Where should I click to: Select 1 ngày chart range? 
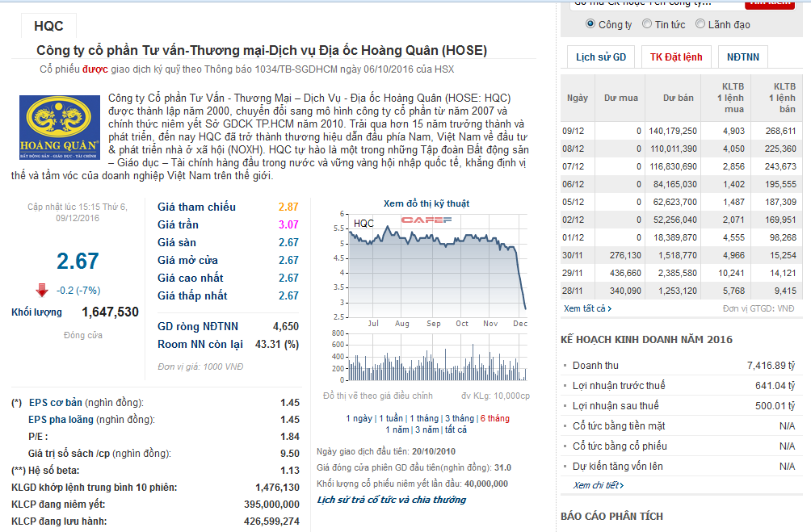click(x=359, y=418)
